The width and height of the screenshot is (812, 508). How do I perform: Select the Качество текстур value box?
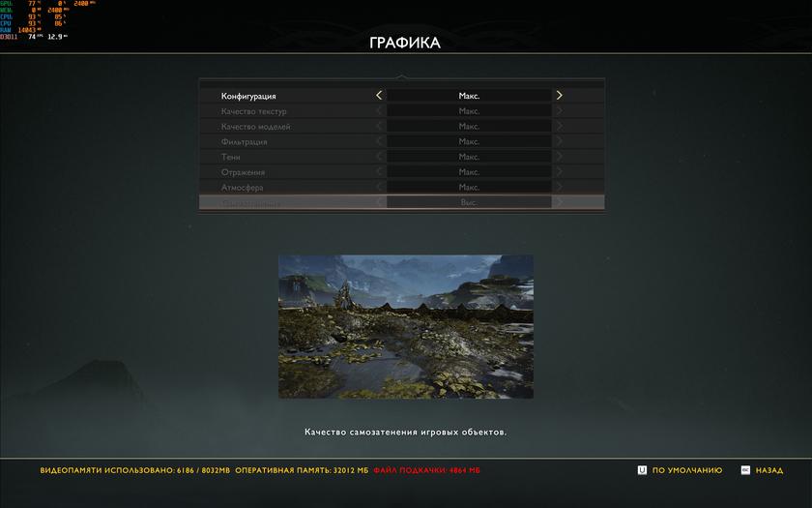469,111
